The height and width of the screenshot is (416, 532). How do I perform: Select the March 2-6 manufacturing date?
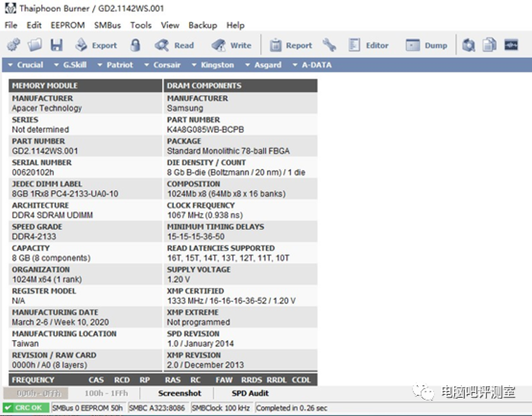pyautogui.click(x=61, y=322)
